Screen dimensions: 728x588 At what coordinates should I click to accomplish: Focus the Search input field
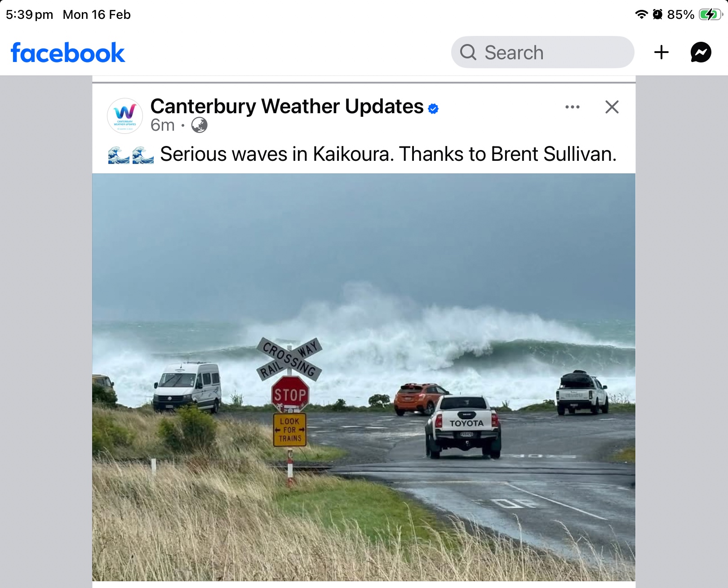(542, 52)
